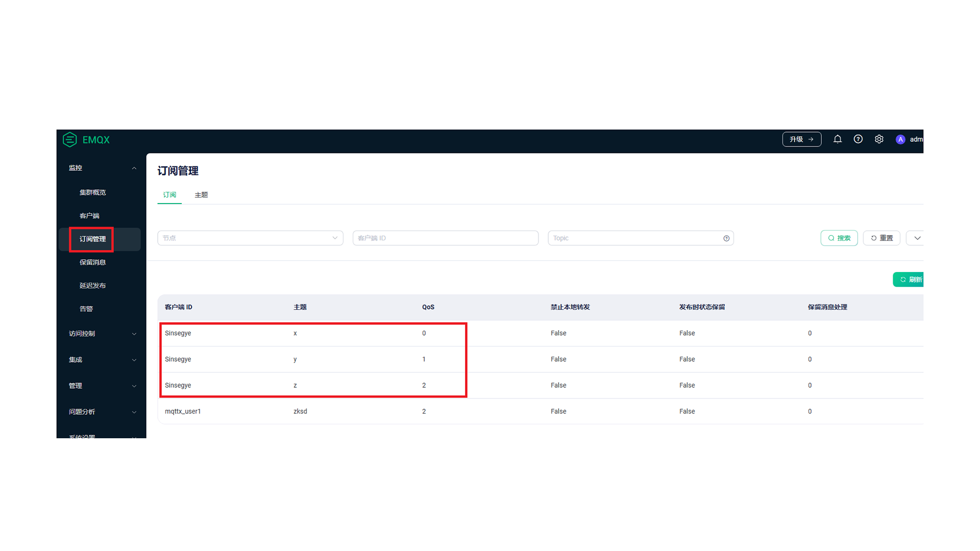This screenshot has height=551, width=980.
Task: Click the topic y cell
Action: (x=295, y=360)
